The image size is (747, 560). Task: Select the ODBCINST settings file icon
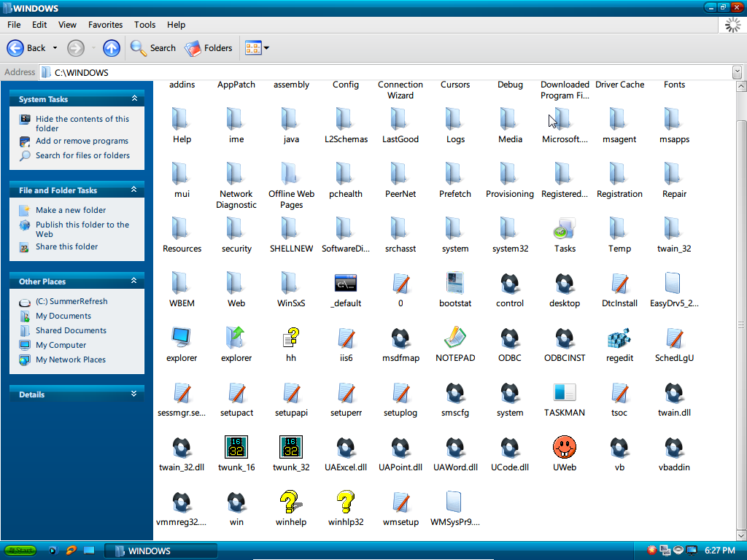(565, 338)
